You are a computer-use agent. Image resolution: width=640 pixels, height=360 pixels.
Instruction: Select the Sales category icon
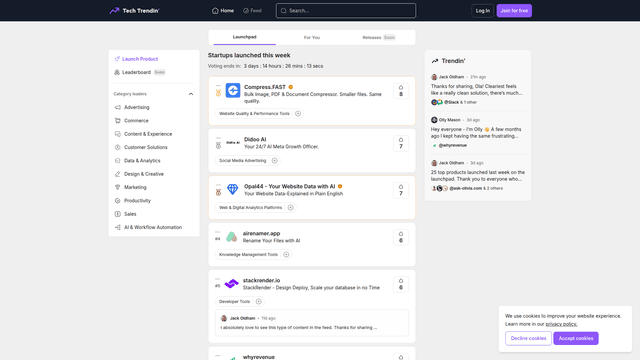(118, 214)
